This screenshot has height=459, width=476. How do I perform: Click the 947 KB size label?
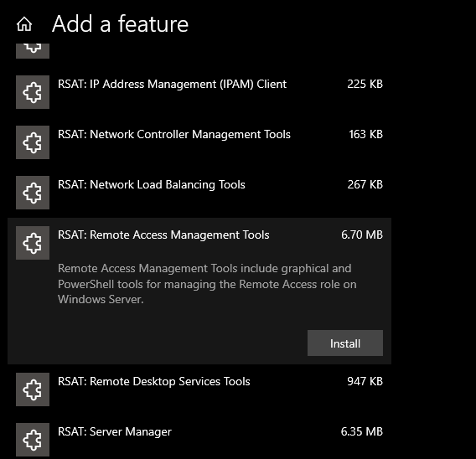(x=365, y=382)
